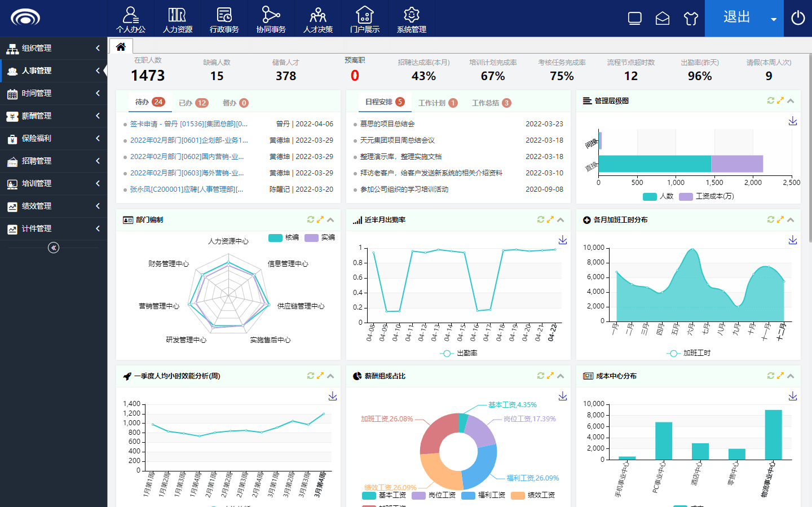This screenshot has height=507, width=812.
Task: Toggle the 核编 legend series
Action: tap(284, 237)
